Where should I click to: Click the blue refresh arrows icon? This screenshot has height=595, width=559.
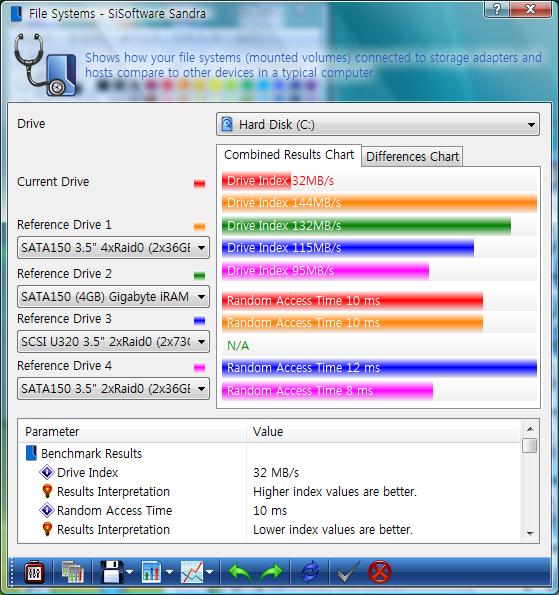pyautogui.click(x=310, y=572)
